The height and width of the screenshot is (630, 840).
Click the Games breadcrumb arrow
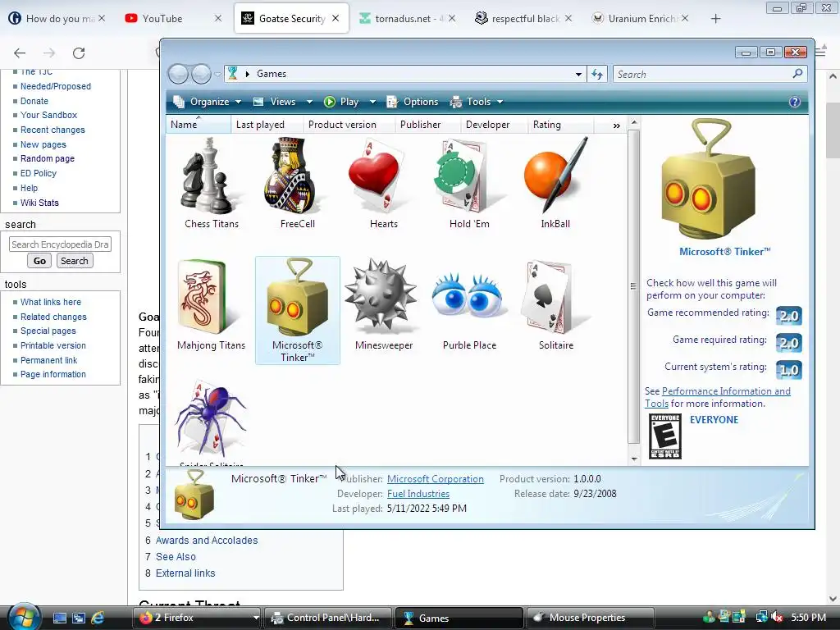[x=248, y=74]
